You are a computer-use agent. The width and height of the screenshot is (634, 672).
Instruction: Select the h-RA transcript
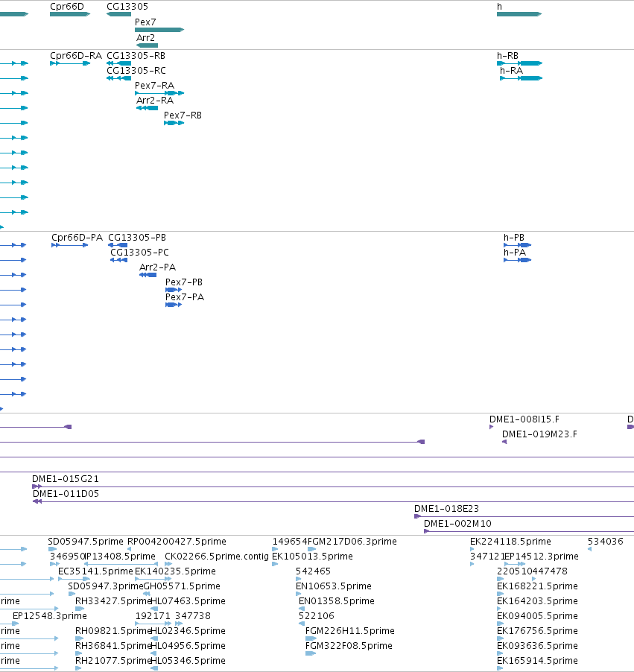tap(522, 78)
